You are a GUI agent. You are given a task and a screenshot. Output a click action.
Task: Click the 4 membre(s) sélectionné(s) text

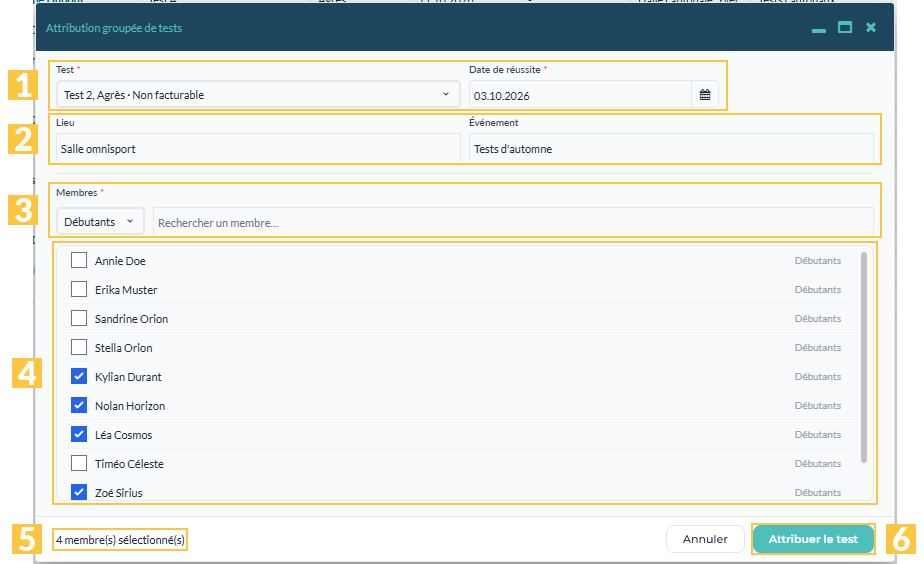tap(120, 540)
